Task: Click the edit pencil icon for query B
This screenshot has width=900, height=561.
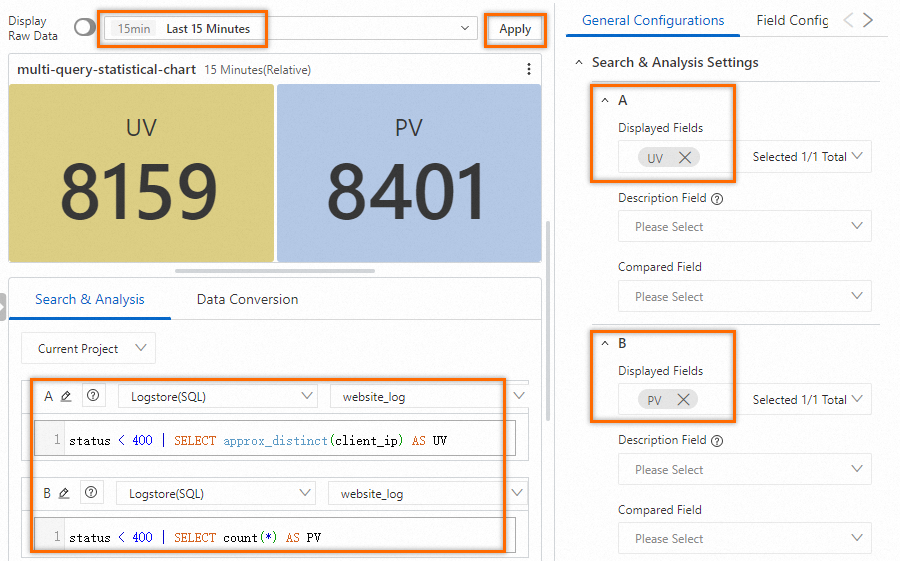Action: pyautogui.click(x=64, y=493)
